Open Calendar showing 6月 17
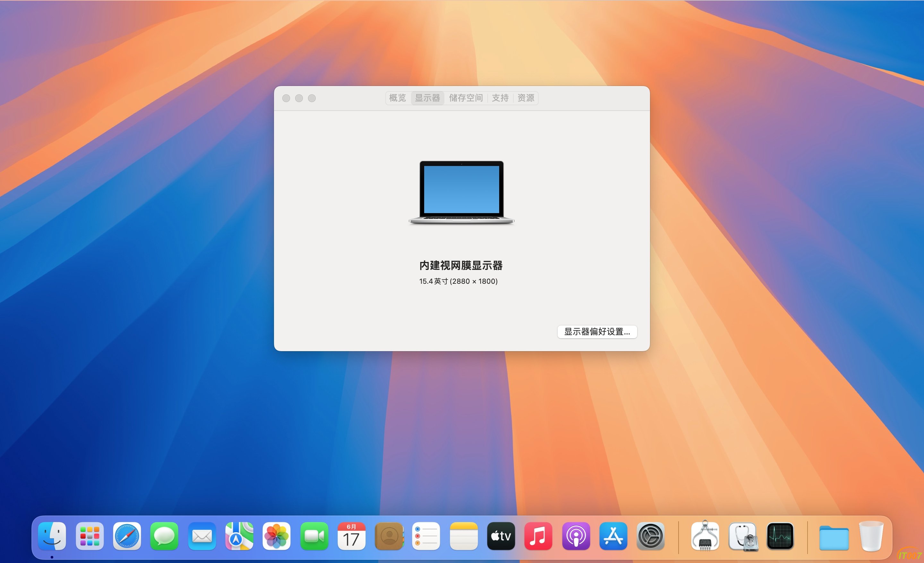Screen dimensions: 924x563 click(351, 536)
